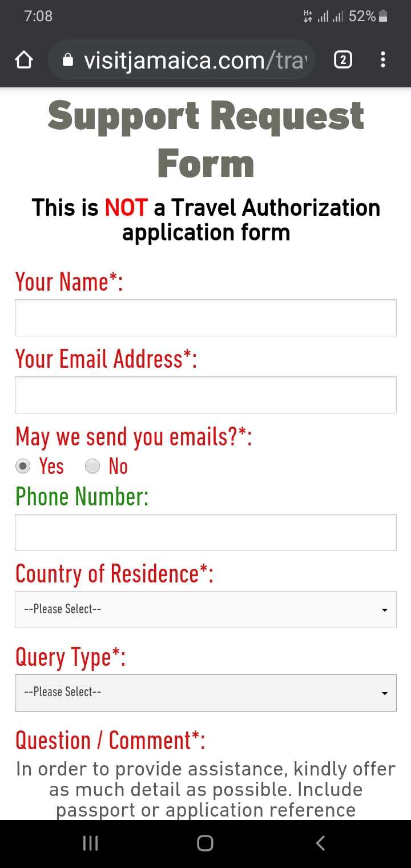Open Android recent apps button

tap(90, 843)
